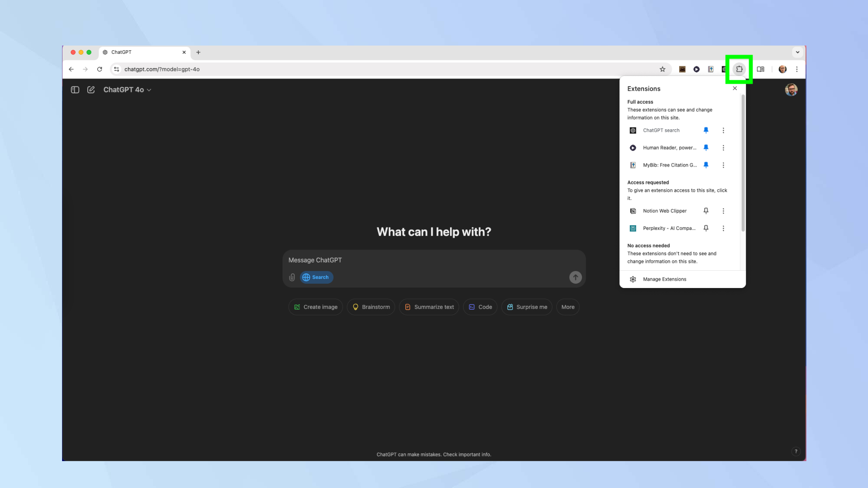Open Manage Extensions settings page
Screen dimensions: 868x488
(664, 279)
